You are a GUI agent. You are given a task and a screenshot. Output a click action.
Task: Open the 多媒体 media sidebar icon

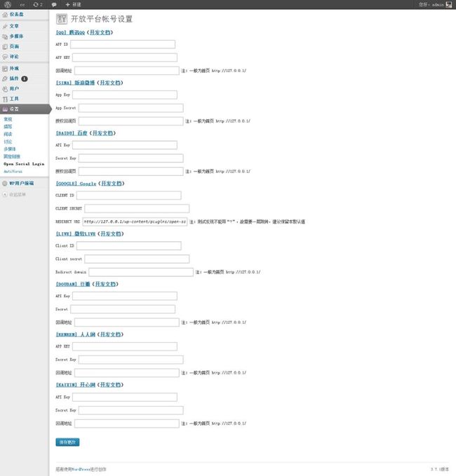(5, 36)
